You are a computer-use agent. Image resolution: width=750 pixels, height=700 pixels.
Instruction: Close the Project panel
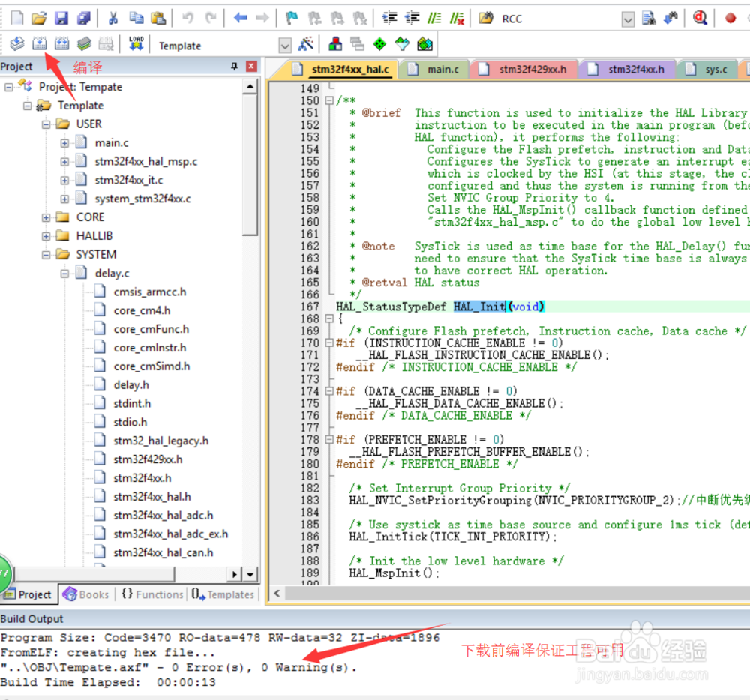pos(251,67)
